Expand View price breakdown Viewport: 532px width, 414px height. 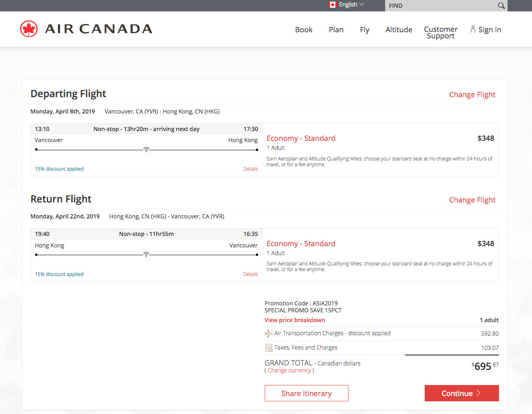click(x=295, y=320)
